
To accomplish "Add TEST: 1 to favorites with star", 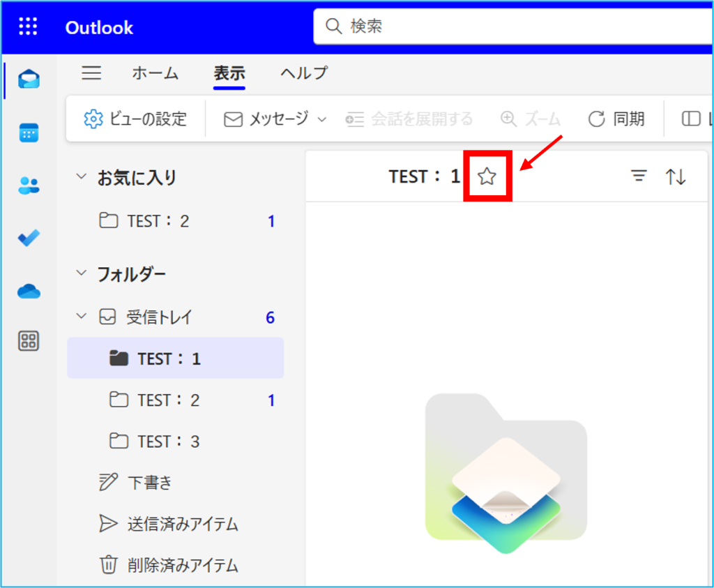I will point(487,176).
